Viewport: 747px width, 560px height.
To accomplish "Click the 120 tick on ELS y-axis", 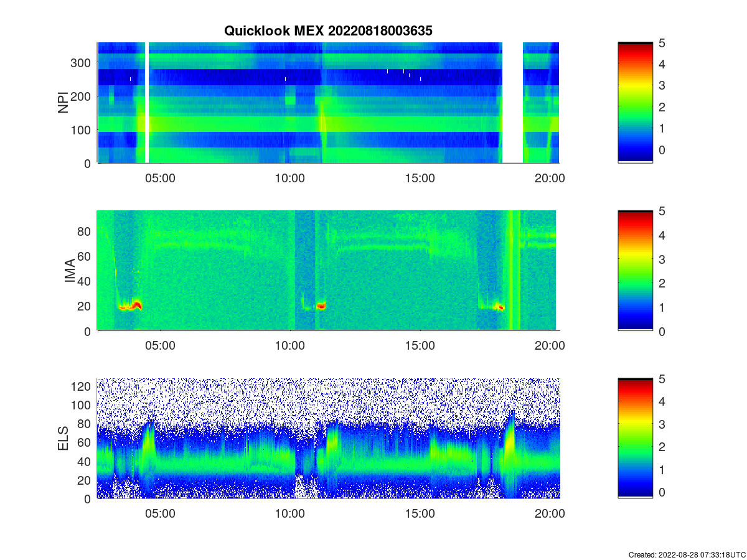I will pos(82,386).
